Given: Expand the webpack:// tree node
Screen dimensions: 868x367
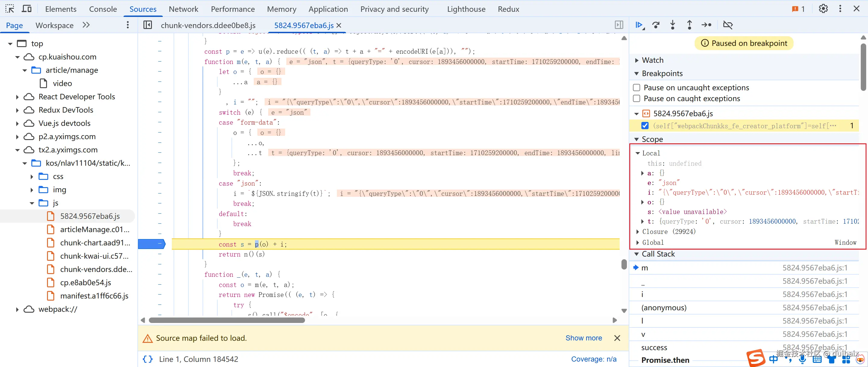Looking at the screenshot, I should (x=17, y=309).
